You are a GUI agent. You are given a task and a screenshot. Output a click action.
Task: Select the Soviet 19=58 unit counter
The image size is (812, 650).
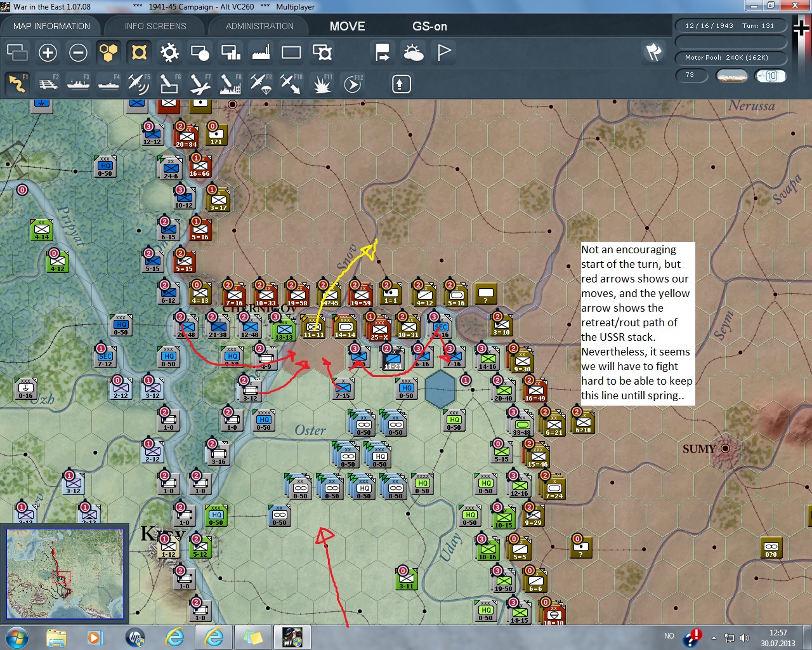tap(297, 295)
